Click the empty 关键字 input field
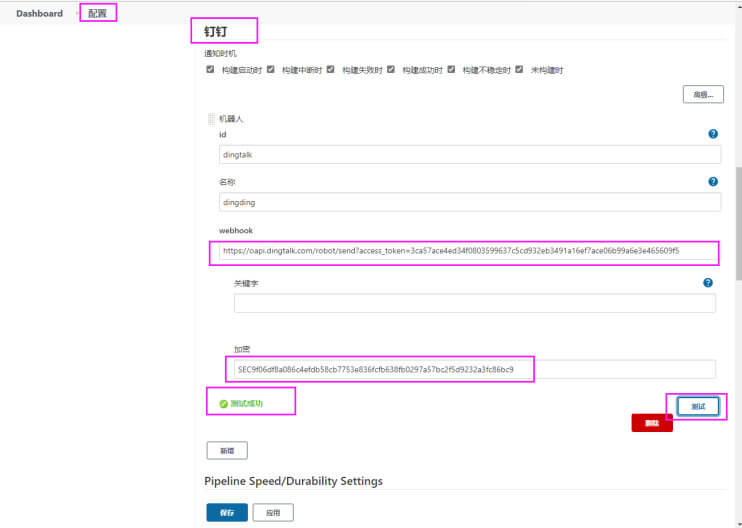The height and width of the screenshot is (528, 742). [475, 303]
